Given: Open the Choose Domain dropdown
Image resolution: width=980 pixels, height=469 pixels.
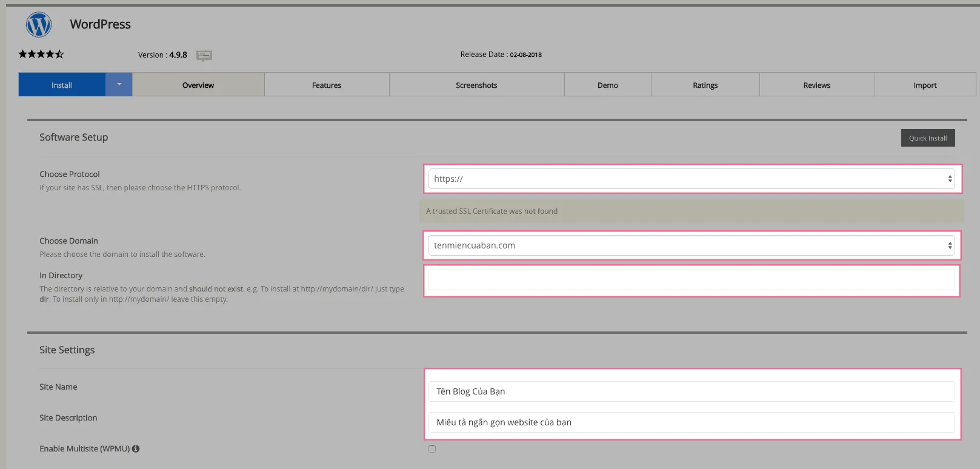Looking at the screenshot, I should click(x=692, y=245).
